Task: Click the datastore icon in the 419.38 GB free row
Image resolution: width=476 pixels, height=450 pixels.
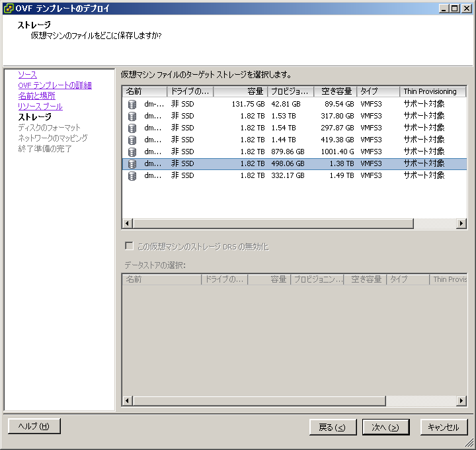Action: click(x=132, y=140)
